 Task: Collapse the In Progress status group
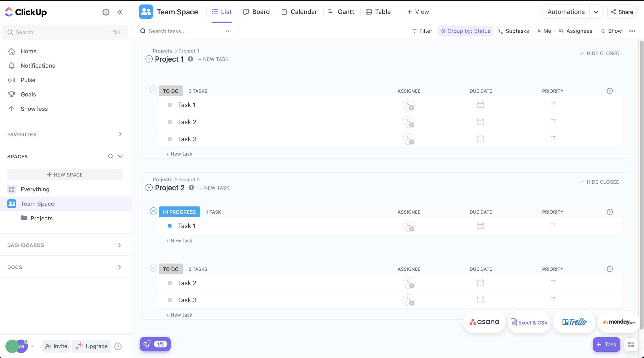pos(153,211)
